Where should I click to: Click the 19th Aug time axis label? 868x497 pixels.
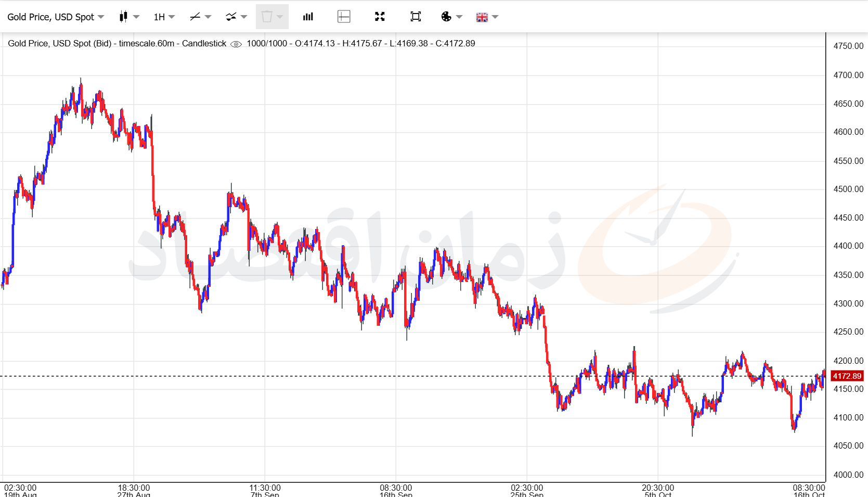coord(20,494)
